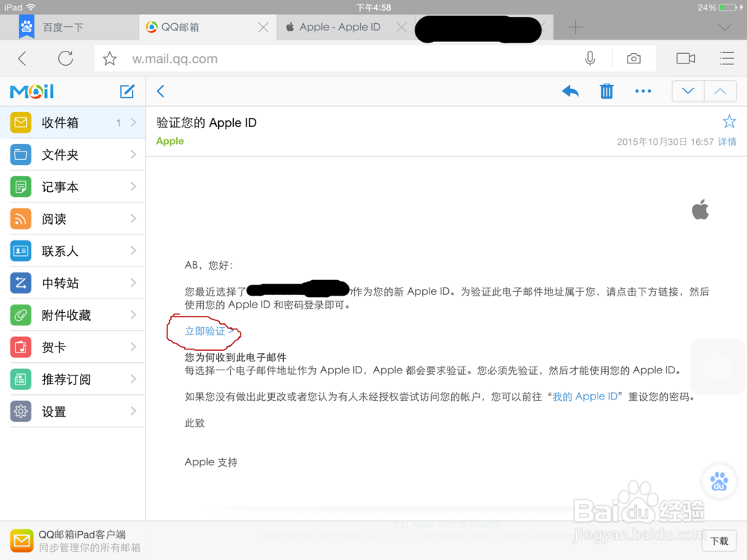Open the 我的 Apple ID link

(x=585, y=396)
